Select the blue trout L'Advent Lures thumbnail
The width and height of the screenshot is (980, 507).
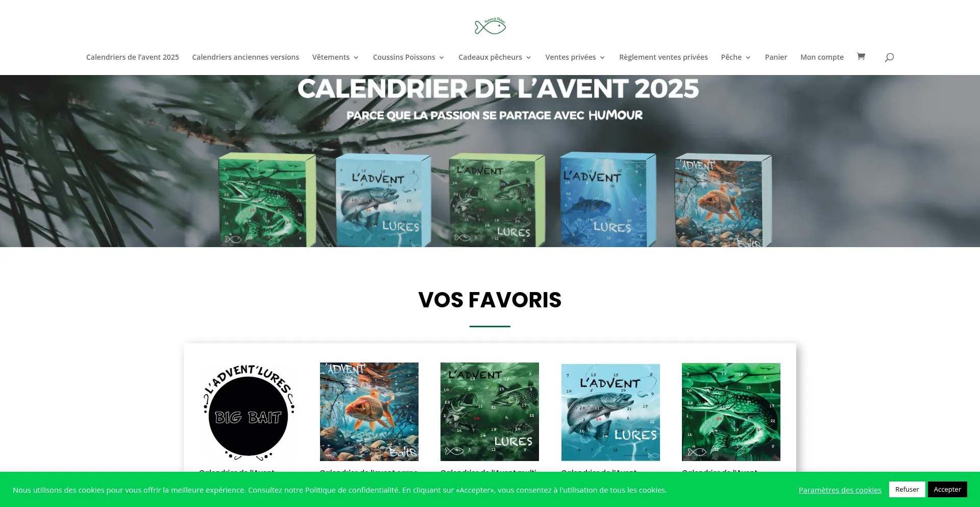coord(610,412)
